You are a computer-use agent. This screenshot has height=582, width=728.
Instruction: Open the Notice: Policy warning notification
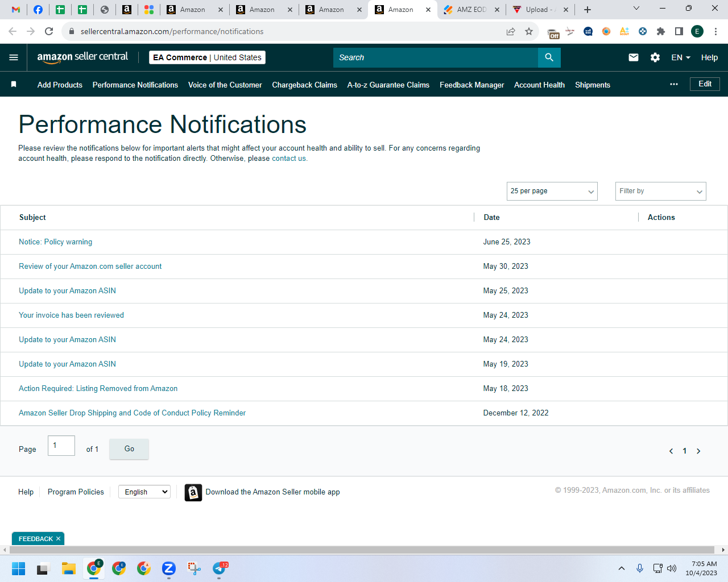coord(55,242)
